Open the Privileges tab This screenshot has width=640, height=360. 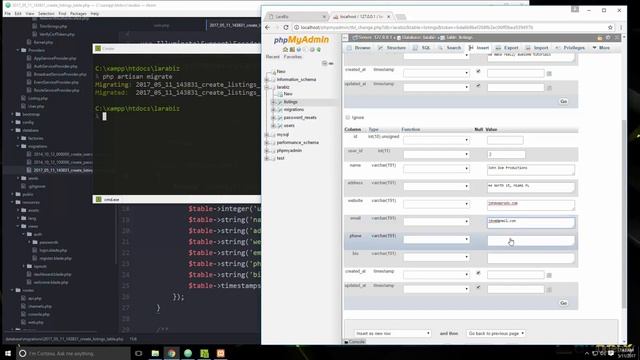click(x=570, y=48)
